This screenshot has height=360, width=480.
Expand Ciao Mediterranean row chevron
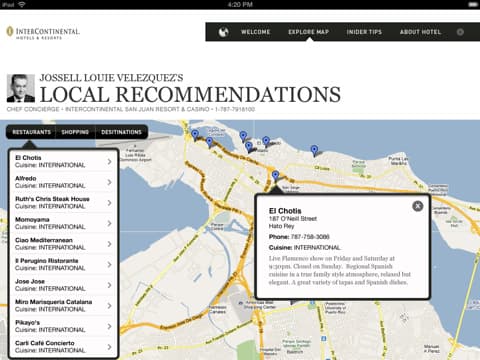click(109, 244)
